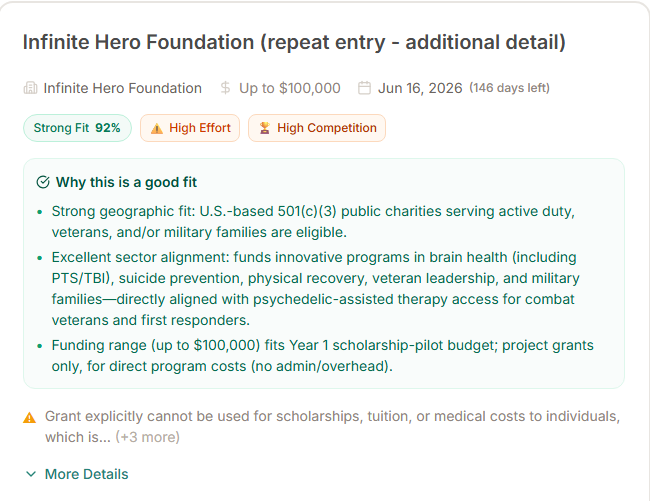650x501 pixels.
Task: Click the 146 days left countdown text
Action: click(509, 88)
